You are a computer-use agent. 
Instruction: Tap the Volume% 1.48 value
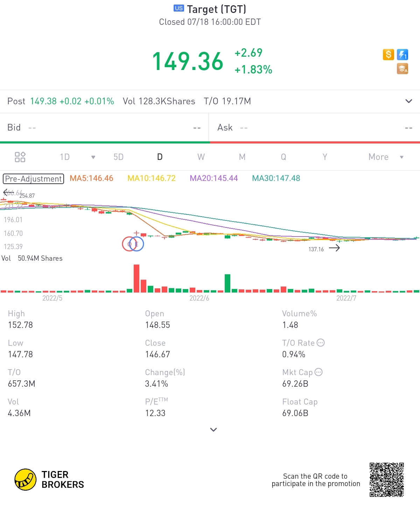(x=290, y=325)
